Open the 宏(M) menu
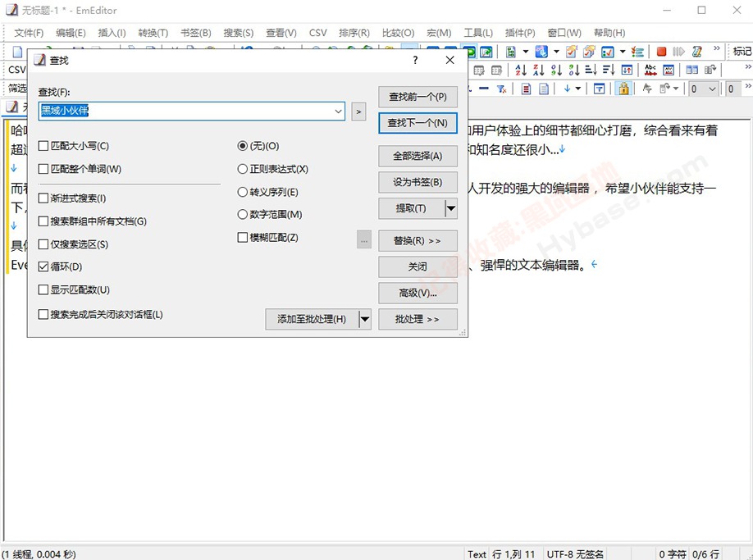This screenshot has height=560, width=753. click(439, 33)
